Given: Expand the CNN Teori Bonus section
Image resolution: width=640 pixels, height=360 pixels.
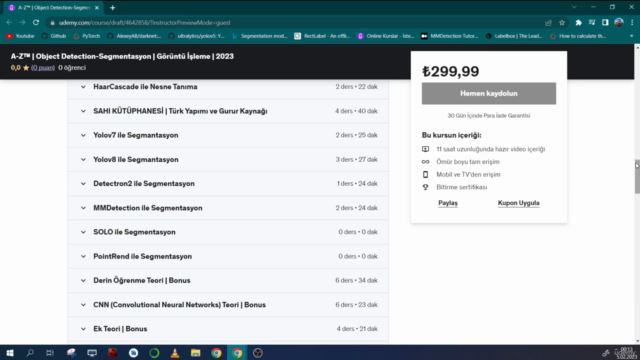Looking at the screenshot, I should tap(228, 305).
